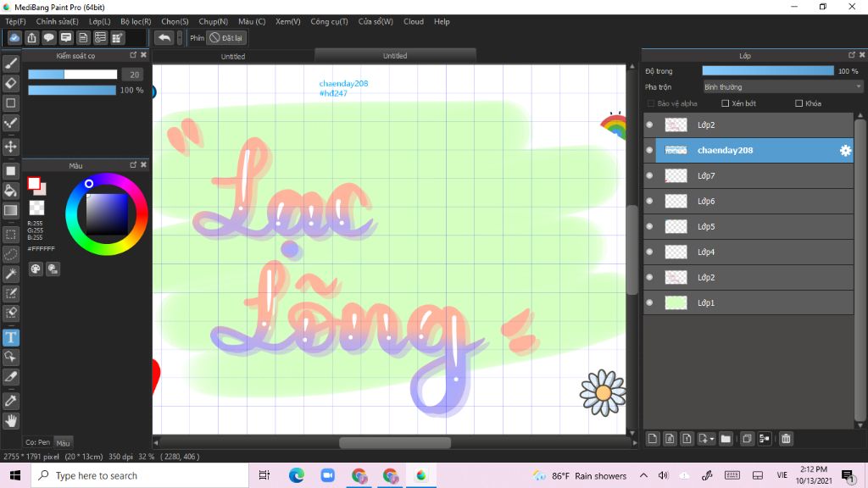Image resolution: width=868 pixels, height=488 pixels.
Task: Hide the top Lớp2 layer
Action: 649,125
